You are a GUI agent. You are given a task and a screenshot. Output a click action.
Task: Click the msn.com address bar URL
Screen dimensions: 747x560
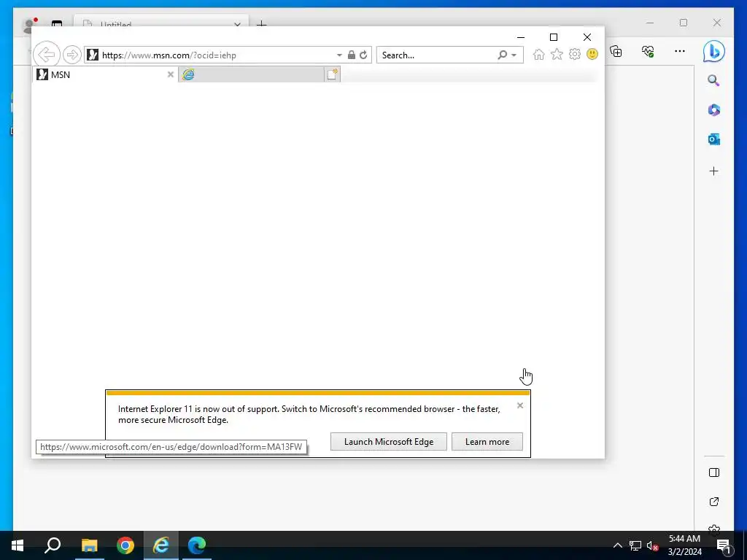pos(169,55)
